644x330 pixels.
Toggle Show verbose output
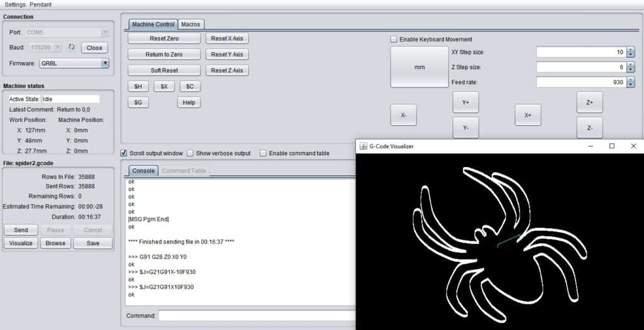pos(190,153)
